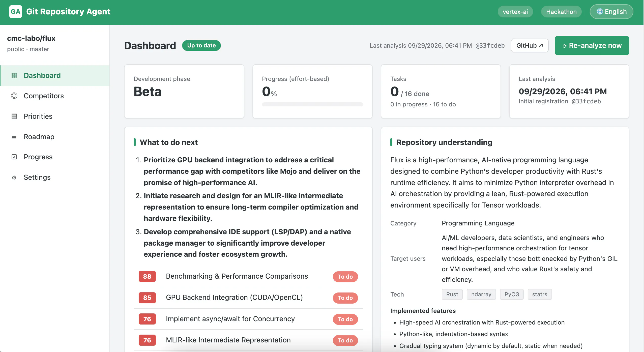Click To do badge for GPU Backend Integration

coord(345,298)
